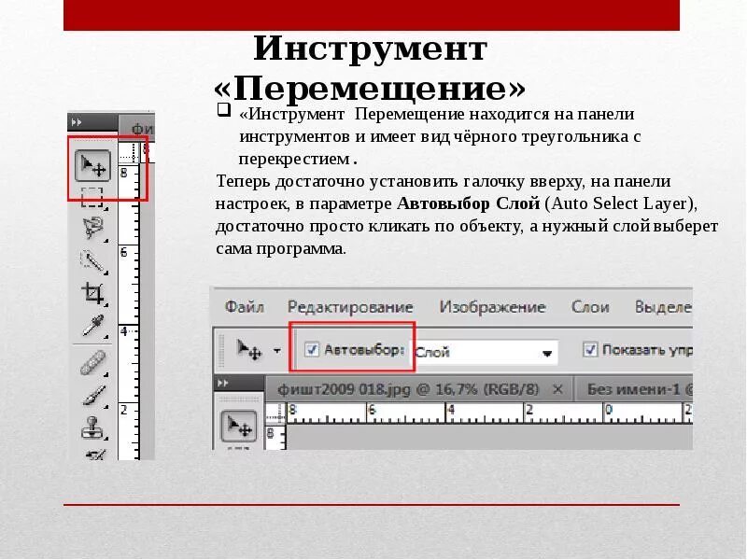Select the Clone Stamp tool

pos(92,427)
